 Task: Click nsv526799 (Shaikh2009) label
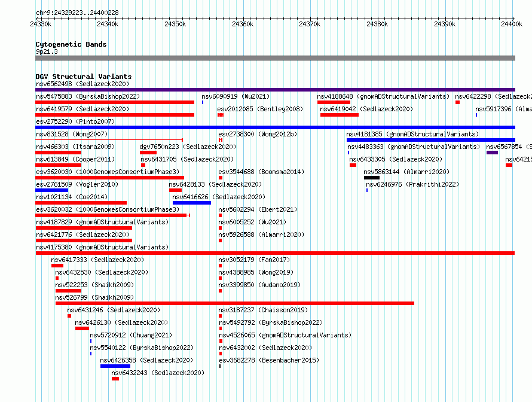(x=94, y=297)
